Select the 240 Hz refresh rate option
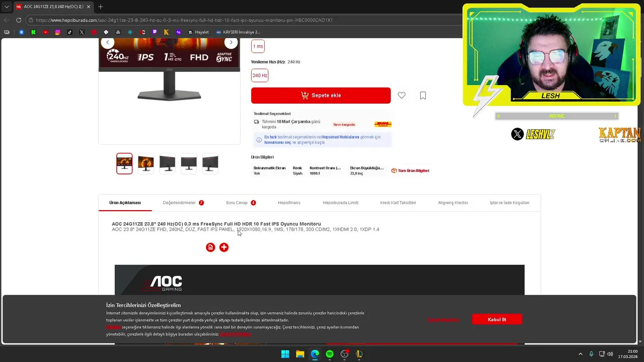 [x=260, y=75]
